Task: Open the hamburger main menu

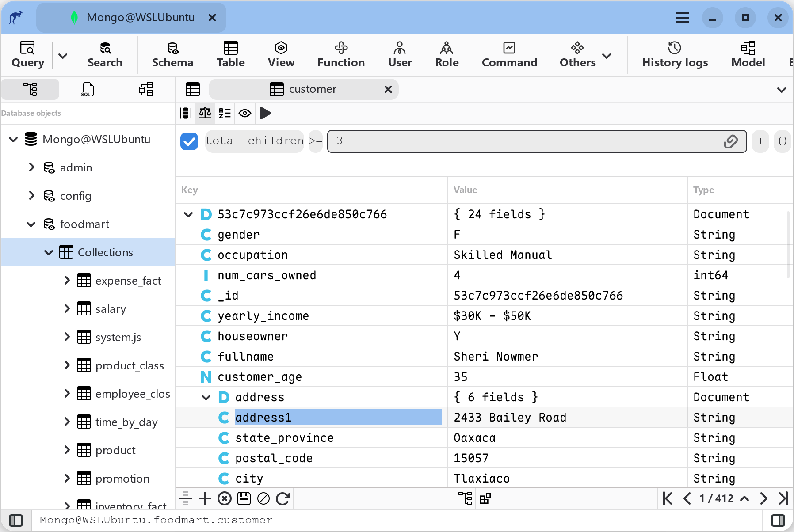Action: 682,18
